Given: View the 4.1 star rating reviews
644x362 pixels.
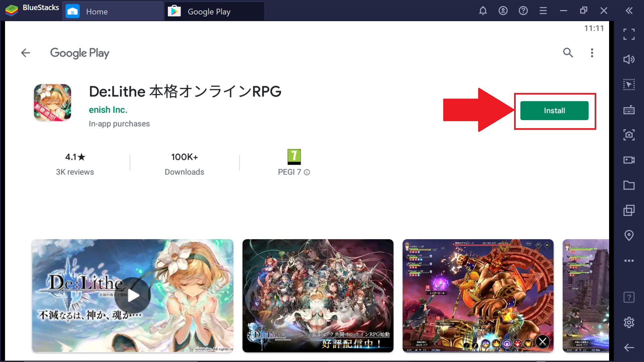Looking at the screenshot, I should click(75, 164).
